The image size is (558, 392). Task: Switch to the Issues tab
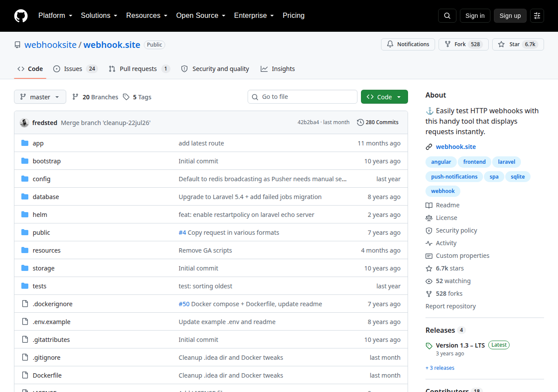(x=75, y=69)
